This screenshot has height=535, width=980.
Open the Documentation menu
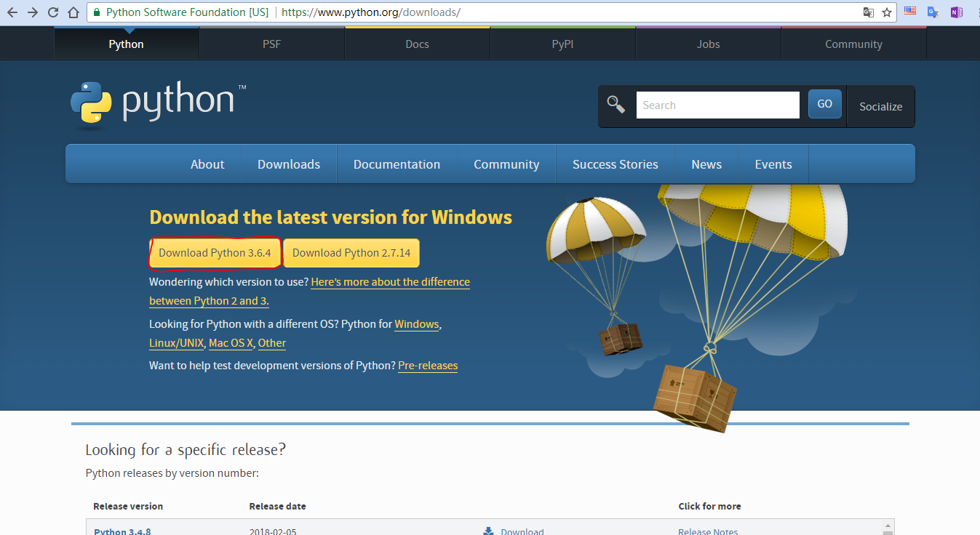[397, 164]
